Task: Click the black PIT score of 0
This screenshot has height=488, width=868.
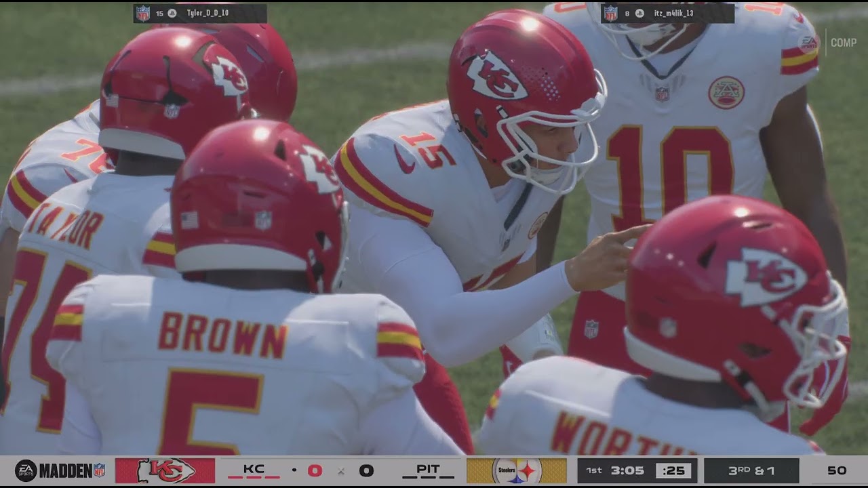Action: [x=366, y=470]
